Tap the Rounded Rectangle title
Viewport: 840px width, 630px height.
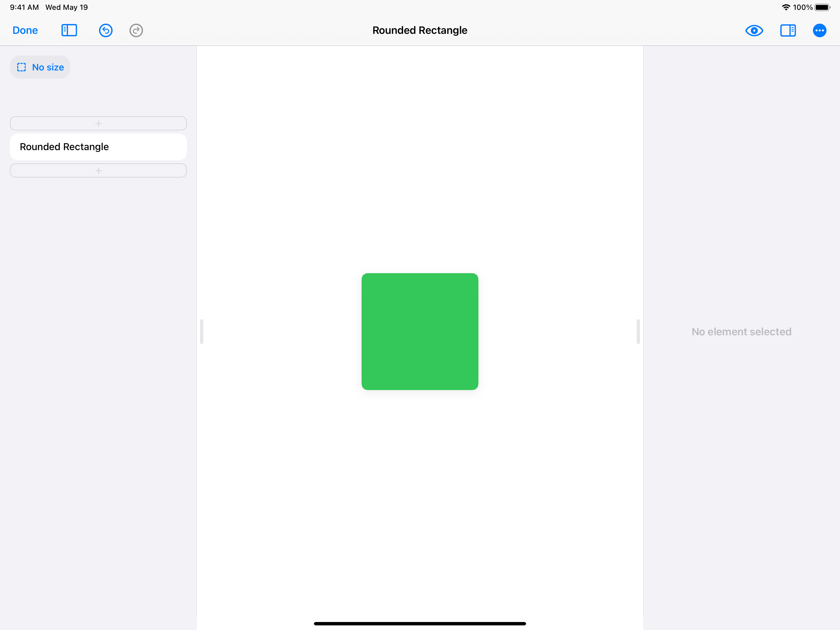coord(420,30)
